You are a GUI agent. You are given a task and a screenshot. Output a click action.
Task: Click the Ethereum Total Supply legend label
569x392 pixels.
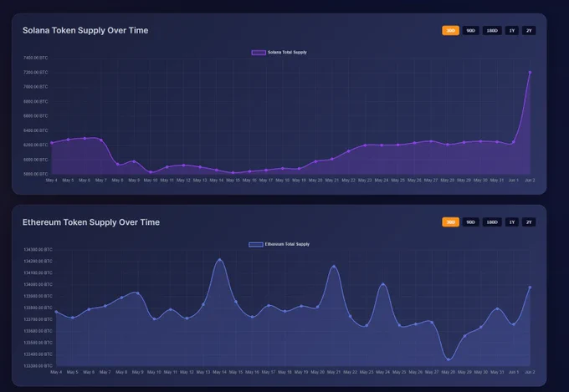(287, 244)
